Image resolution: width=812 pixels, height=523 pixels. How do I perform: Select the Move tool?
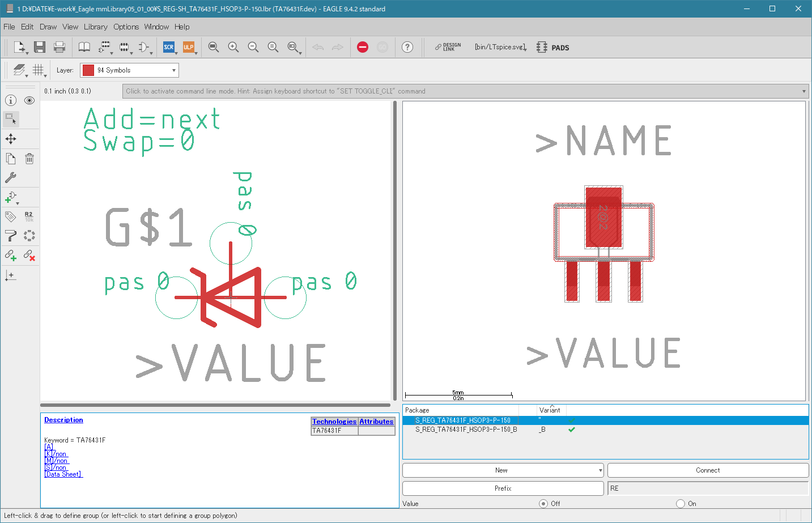pos(11,139)
